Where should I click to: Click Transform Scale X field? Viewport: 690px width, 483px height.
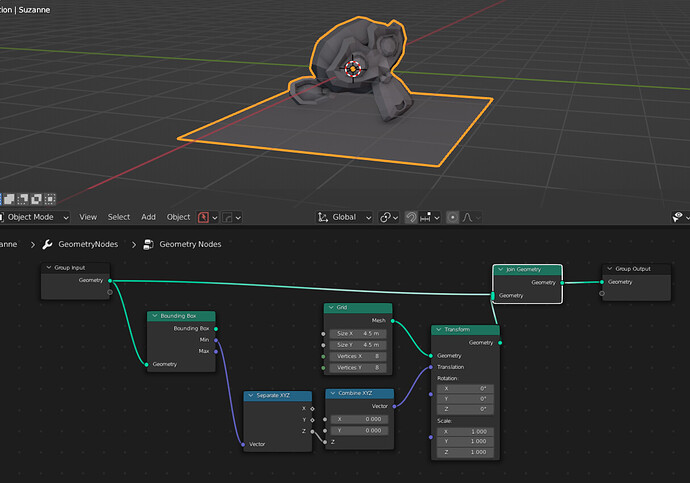coord(465,432)
